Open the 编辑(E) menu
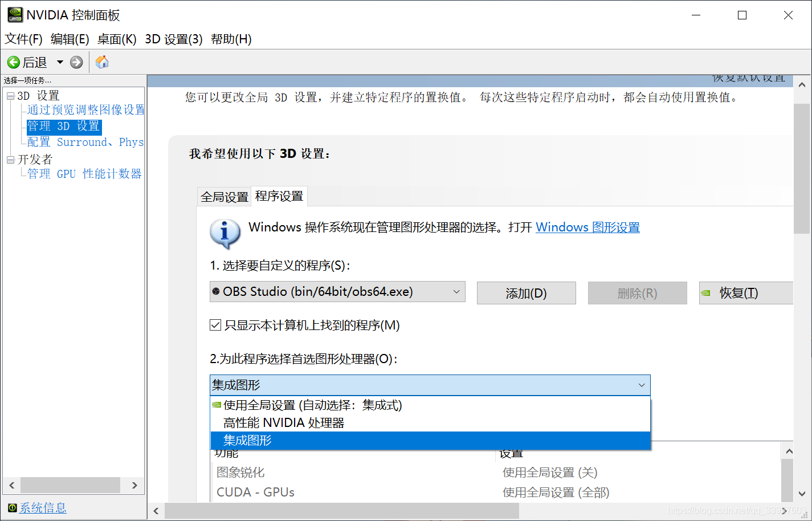Image resolution: width=812 pixels, height=521 pixels. 70,39
